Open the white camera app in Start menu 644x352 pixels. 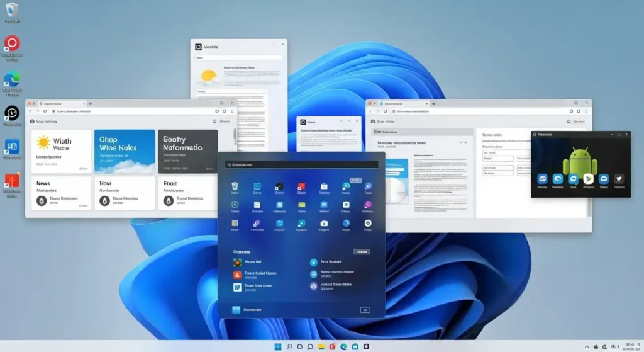(x=324, y=224)
